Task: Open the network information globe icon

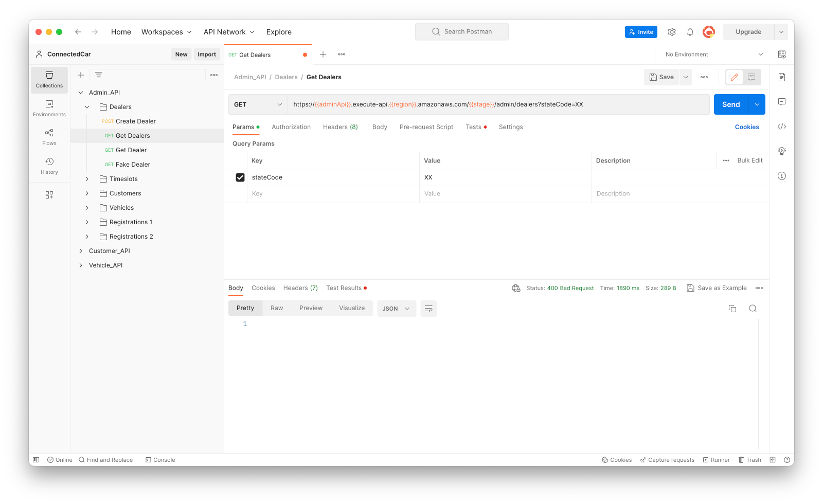Action: pos(516,288)
